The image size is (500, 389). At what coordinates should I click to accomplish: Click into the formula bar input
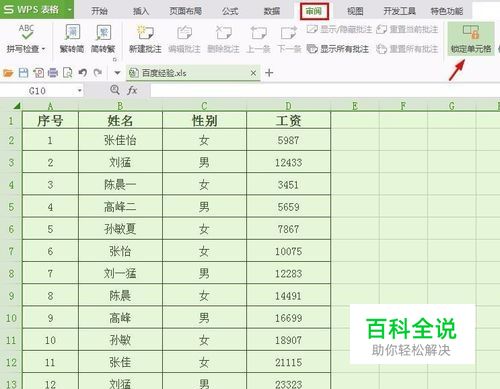[325, 90]
